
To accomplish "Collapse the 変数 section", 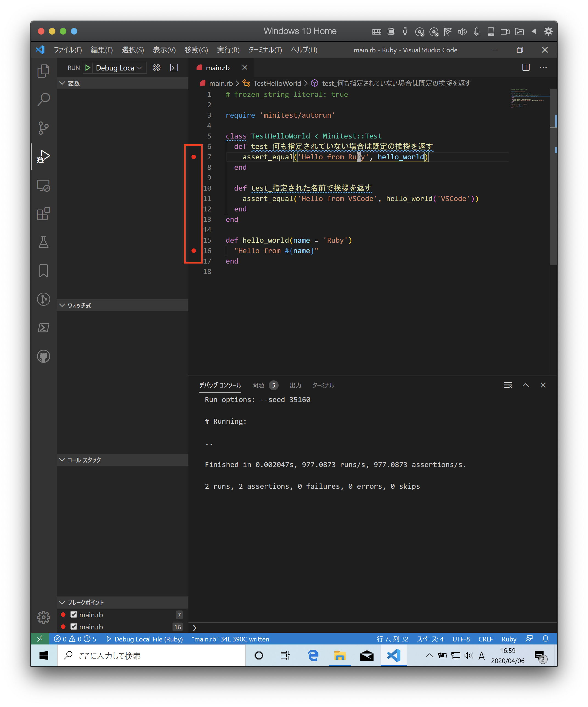I will tap(62, 83).
